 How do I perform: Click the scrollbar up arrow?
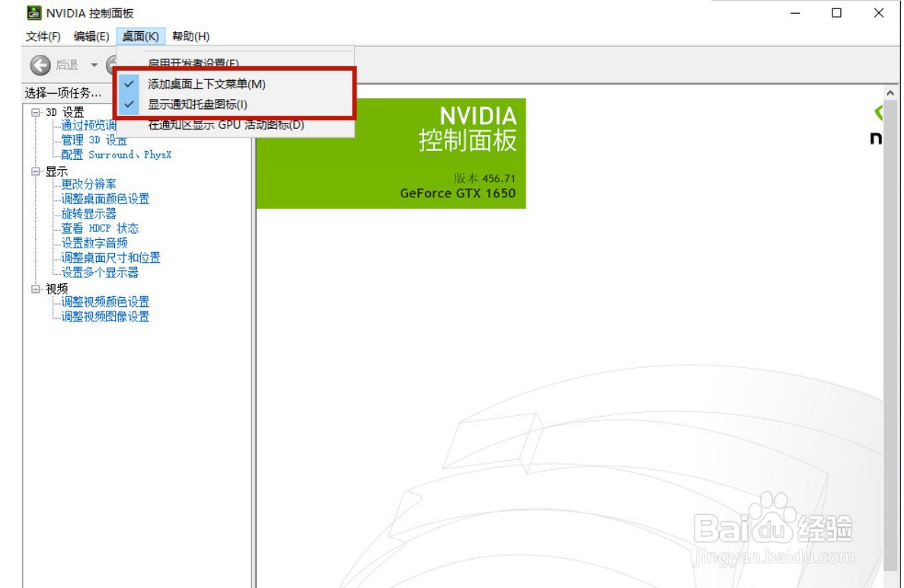pyautogui.click(x=890, y=93)
